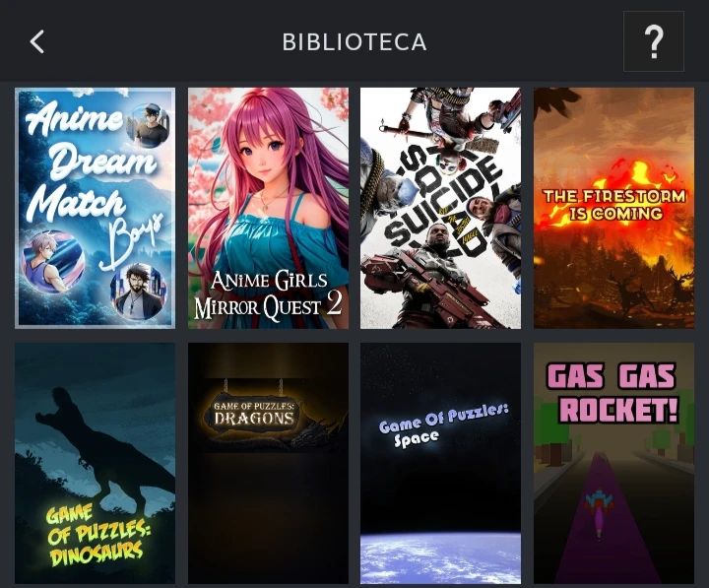This screenshot has width=709, height=588.
Task: Click the basketball jersey boy avatar circle
Action: point(53,262)
